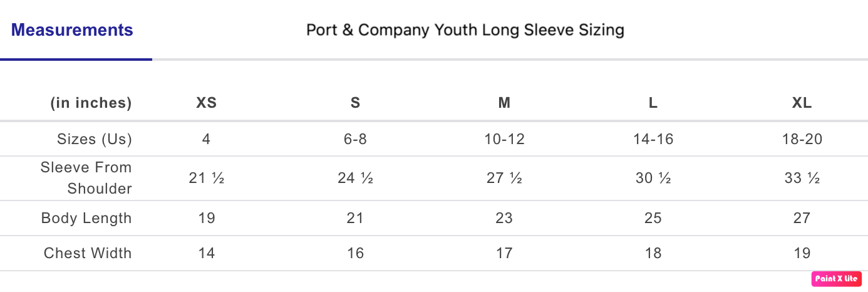Screen dimensions: 868x292
Task: Select the 10-12 size cell
Action: click(x=504, y=139)
